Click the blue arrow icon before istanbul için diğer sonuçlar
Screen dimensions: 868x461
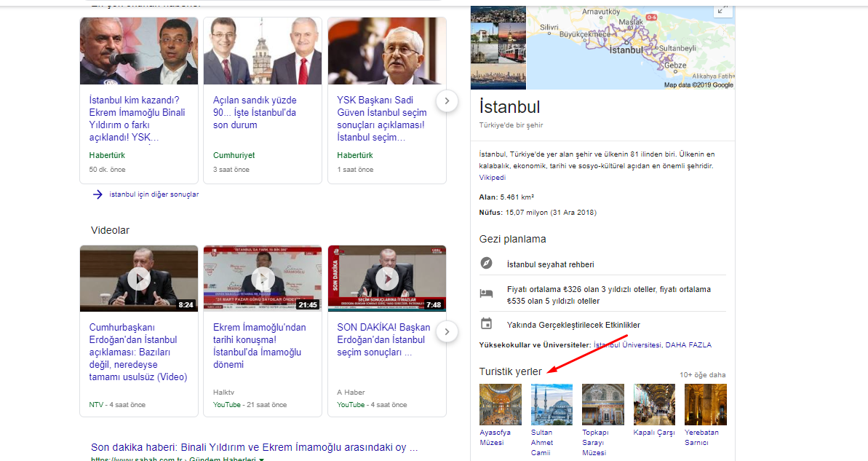coord(97,194)
